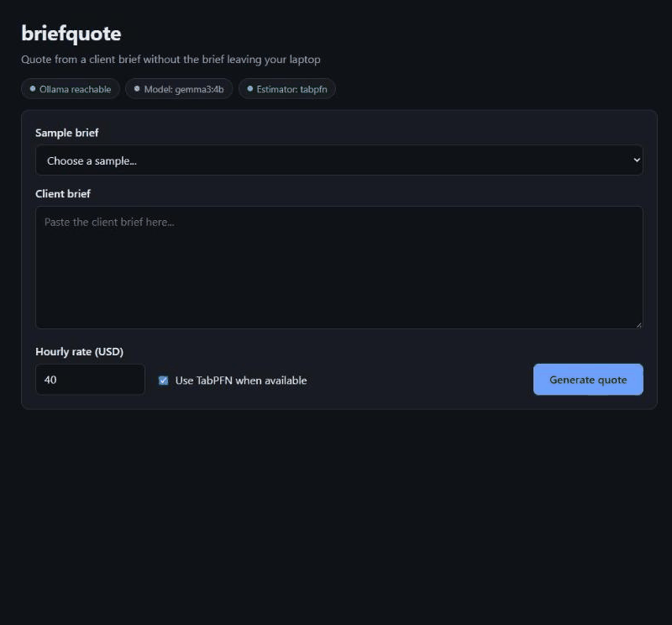Click the briefquote heading title
Image resolution: width=672 pixels, height=625 pixels.
pos(71,34)
